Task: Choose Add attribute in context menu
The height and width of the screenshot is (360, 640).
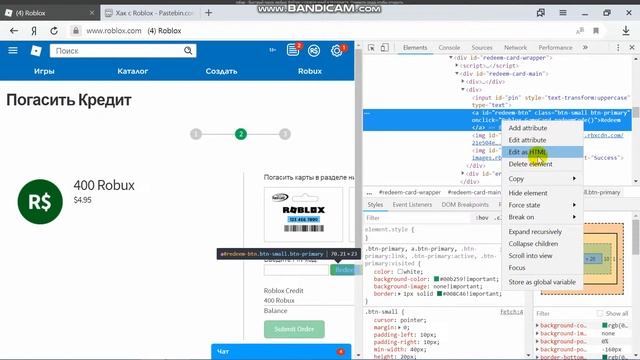Action: click(542, 128)
